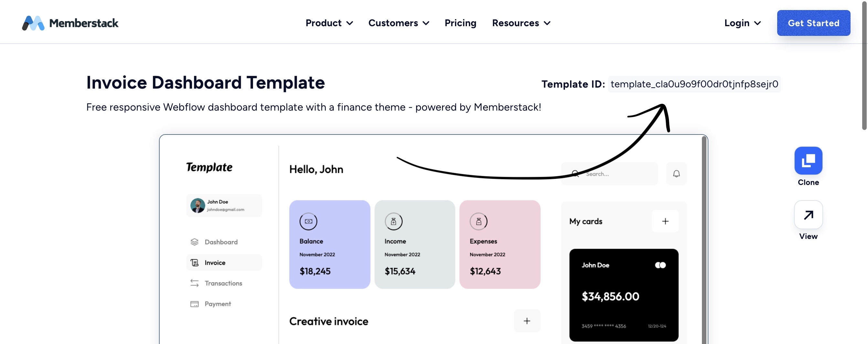The image size is (868, 344).
Task: Click the 'Template' logo text in preview
Action: coord(209,167)
